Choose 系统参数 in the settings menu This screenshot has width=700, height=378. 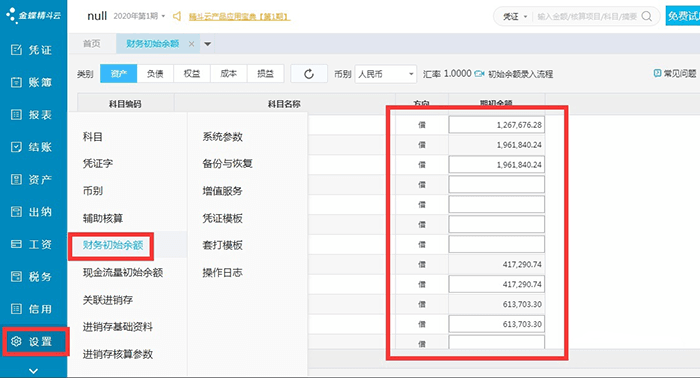(222, 137)
